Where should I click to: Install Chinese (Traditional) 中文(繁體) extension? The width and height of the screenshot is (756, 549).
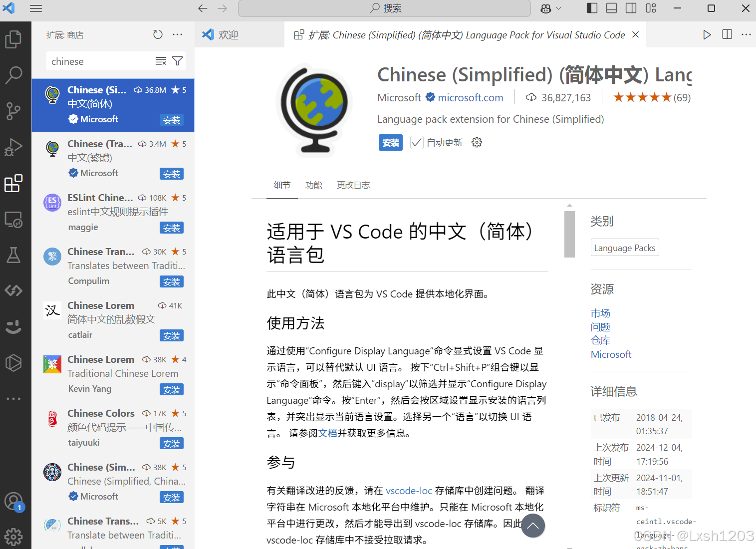click(172, 174)
